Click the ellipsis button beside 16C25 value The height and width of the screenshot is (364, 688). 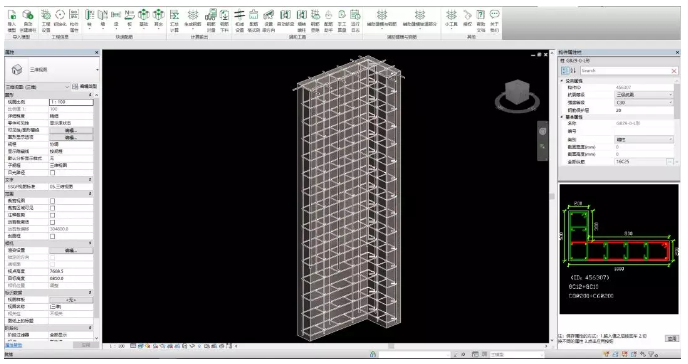coord(670,162)
